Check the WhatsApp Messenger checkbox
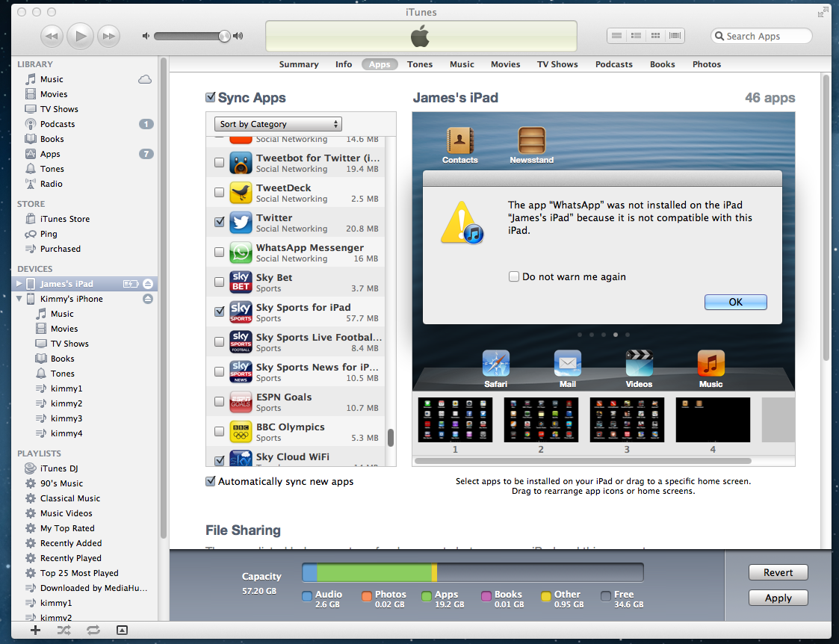The image size is (839, 644). pos(220,252)
